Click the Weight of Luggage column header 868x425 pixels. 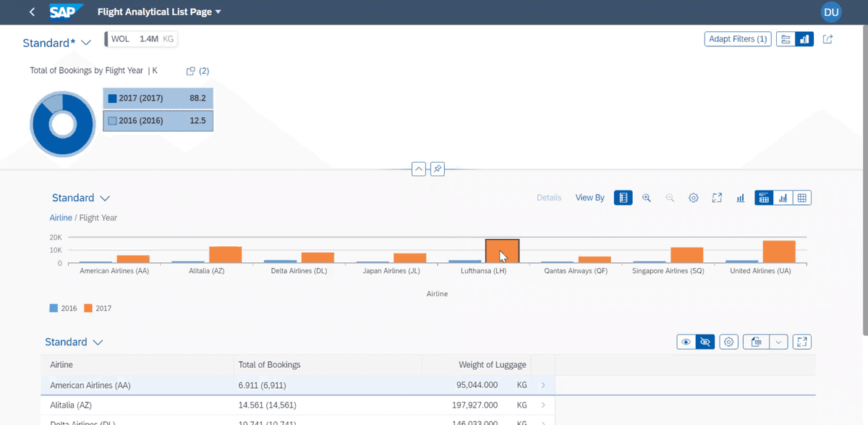[x=477, y=365]
